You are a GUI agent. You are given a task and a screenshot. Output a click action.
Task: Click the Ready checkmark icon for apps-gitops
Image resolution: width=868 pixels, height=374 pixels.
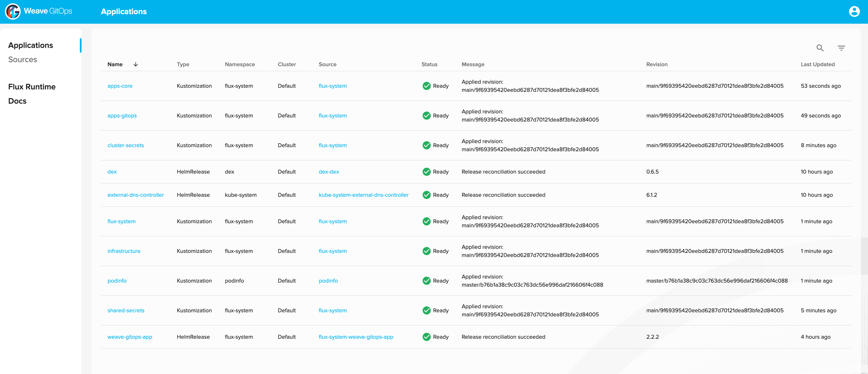427,116
